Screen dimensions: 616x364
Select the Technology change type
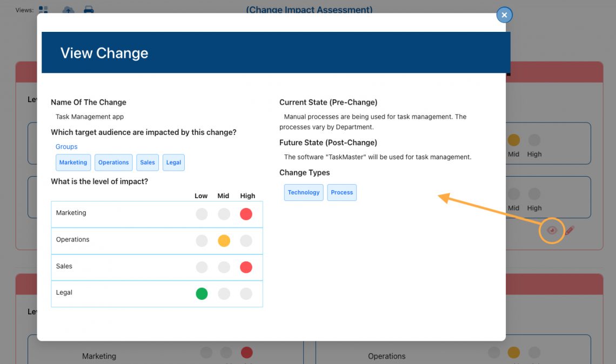click(303, 192)
